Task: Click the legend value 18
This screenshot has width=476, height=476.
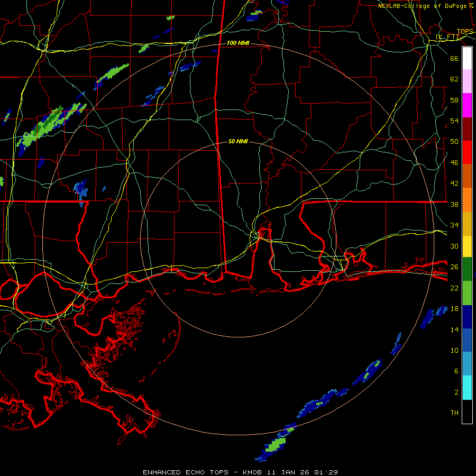Action: (454, 309)
